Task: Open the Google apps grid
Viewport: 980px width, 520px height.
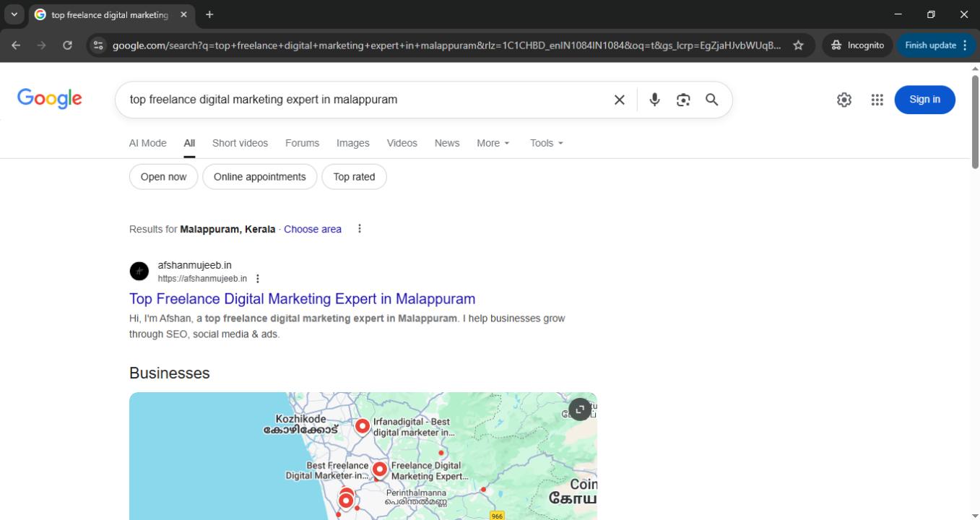Action: tap(877, 100)
